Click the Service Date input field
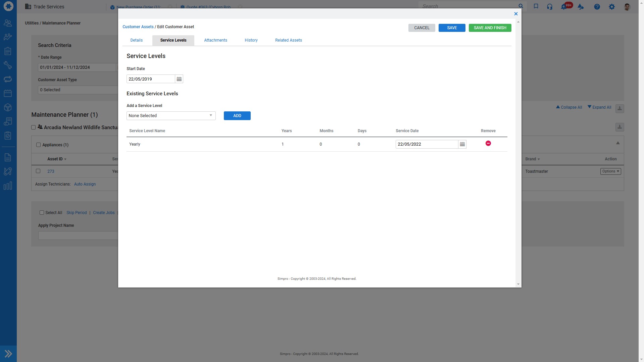This screenshot has height=362, width=644. (x=426, y=144)
